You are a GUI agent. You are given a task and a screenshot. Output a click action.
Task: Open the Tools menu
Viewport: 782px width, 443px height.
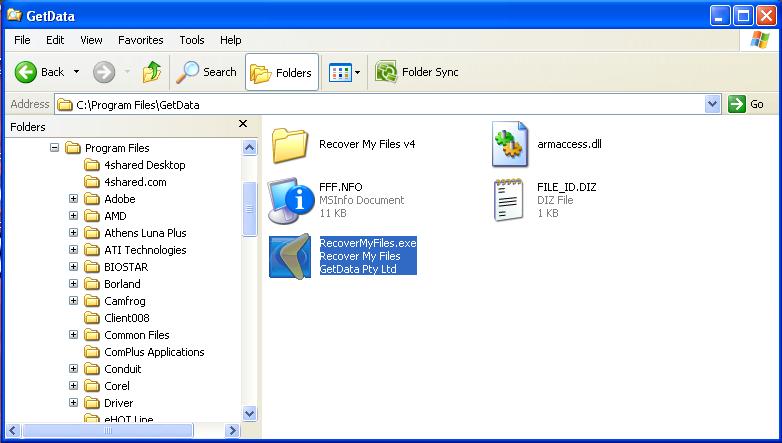192,40
